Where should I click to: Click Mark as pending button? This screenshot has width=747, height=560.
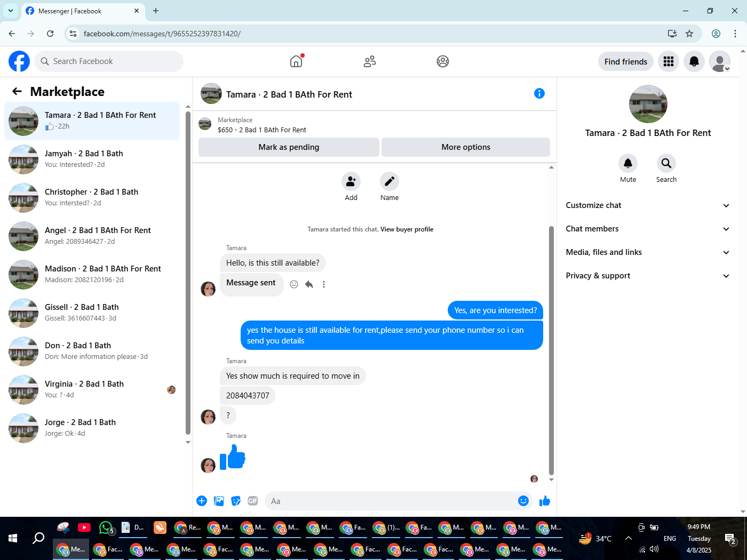point(289,147)
